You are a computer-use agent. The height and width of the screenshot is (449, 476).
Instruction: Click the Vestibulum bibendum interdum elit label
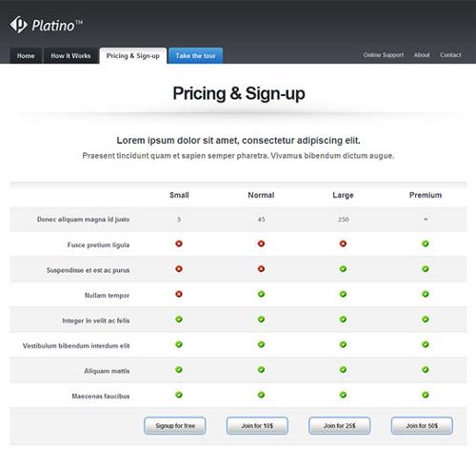(76, 345)
